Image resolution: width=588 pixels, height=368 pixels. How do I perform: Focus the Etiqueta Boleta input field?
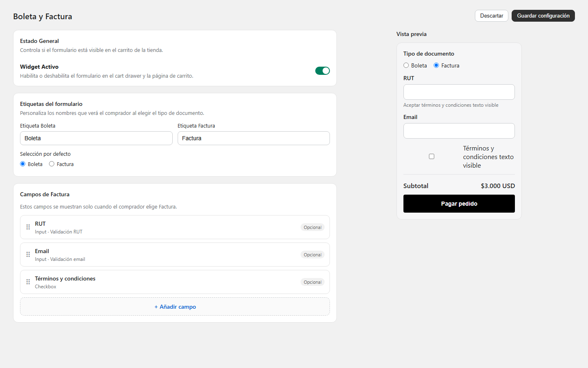[x=96, y=138]
